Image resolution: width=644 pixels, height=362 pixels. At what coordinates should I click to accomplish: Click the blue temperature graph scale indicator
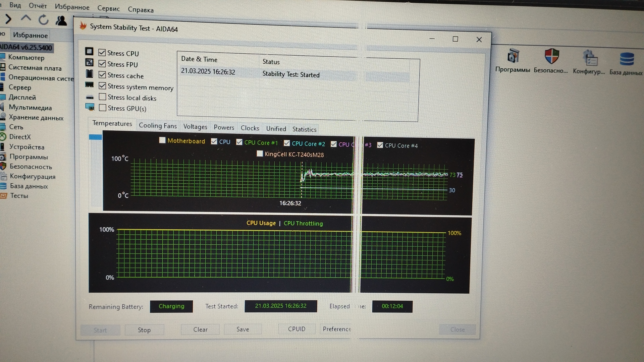pyautogui.click(x=95, y=137)
